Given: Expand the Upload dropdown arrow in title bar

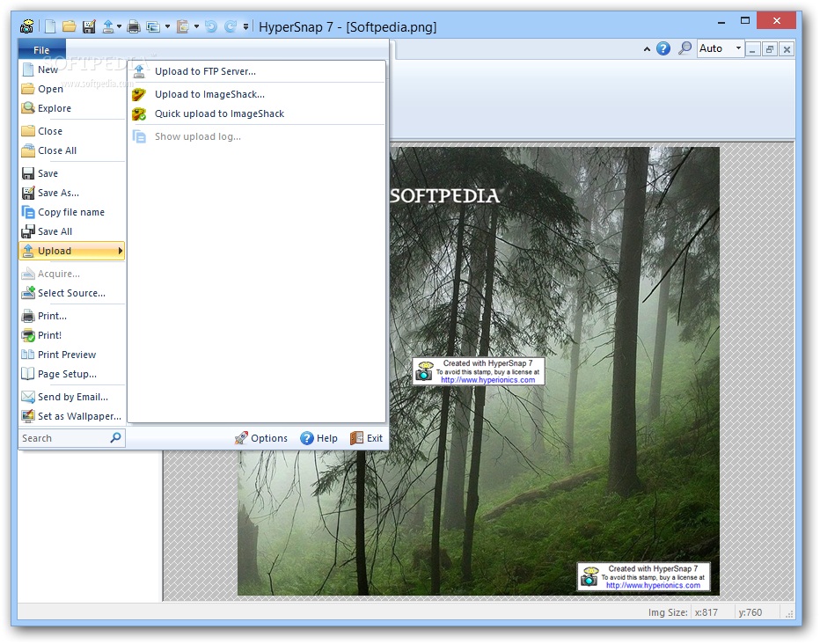Looking at the screenshot, I should (120, 26).
